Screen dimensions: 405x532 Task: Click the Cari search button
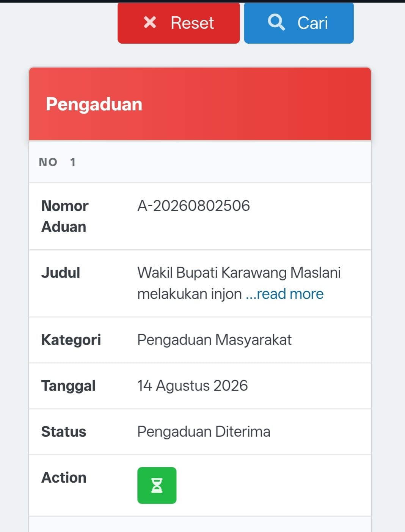pos(299,23)
